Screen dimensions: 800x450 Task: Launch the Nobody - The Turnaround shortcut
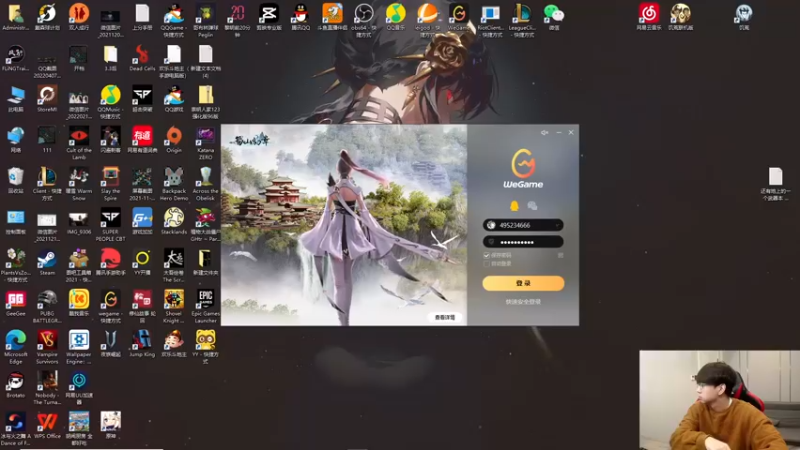[x=47, y=387]
